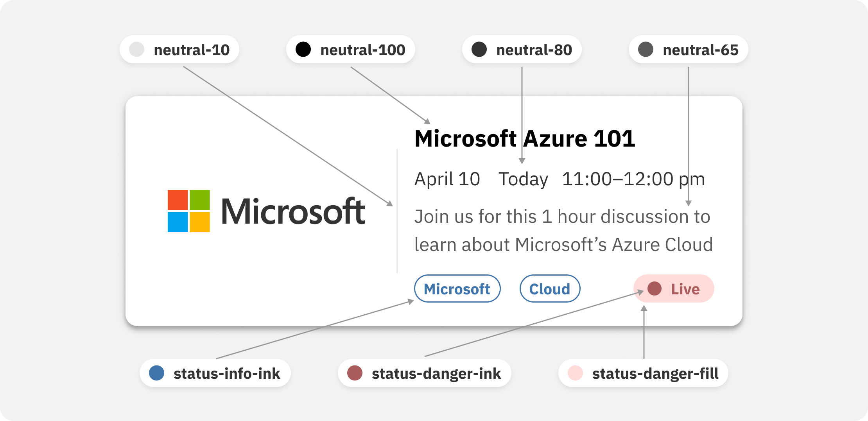The height and width of the screenshot is (421, 868).
Task: Click the April 10 date text
Action: pyautogui.click(x=447, y=179)
